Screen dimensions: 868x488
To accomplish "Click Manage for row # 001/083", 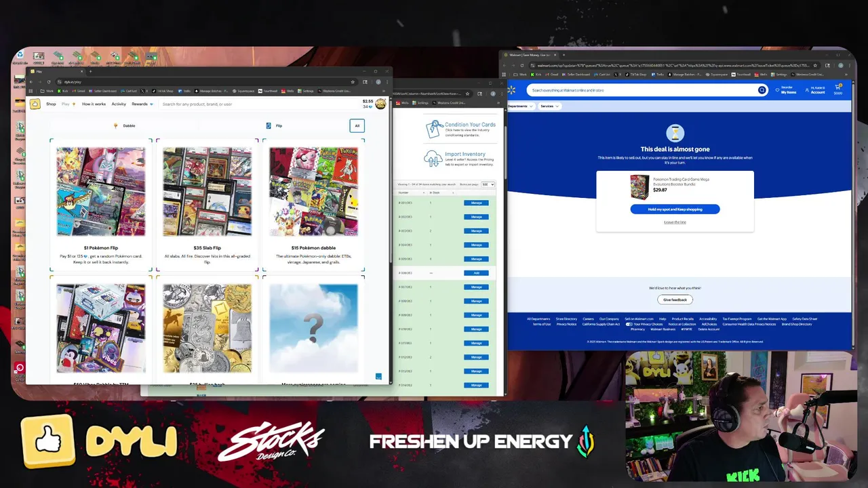I will [476, 203].
